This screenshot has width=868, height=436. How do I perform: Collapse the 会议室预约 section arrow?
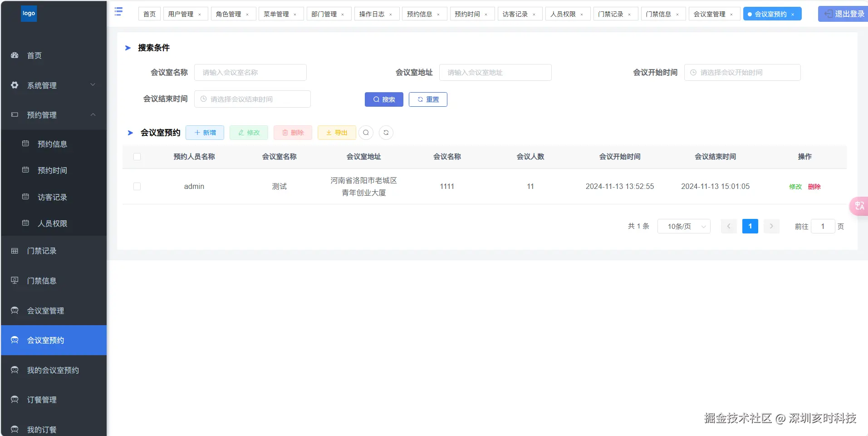point(130,133)
